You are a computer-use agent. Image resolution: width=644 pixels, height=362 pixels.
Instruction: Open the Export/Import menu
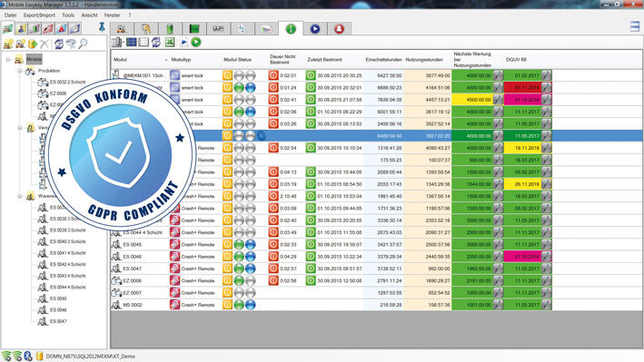(39, 15)
